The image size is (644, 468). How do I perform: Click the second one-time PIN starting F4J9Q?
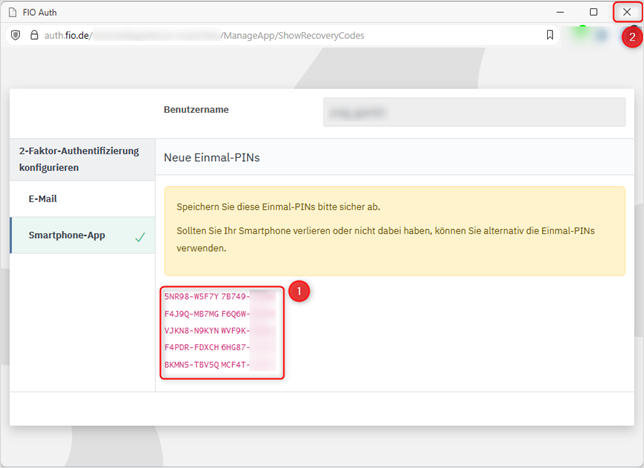[x=206, y=314]
